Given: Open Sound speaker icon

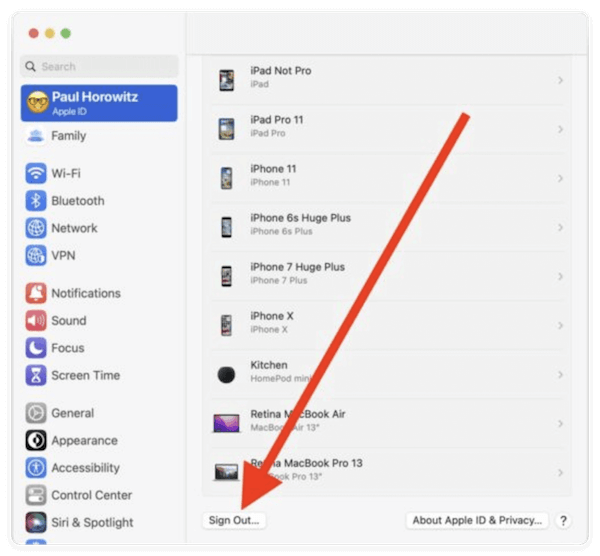Looking at the screenshot, I should (36, 320).
